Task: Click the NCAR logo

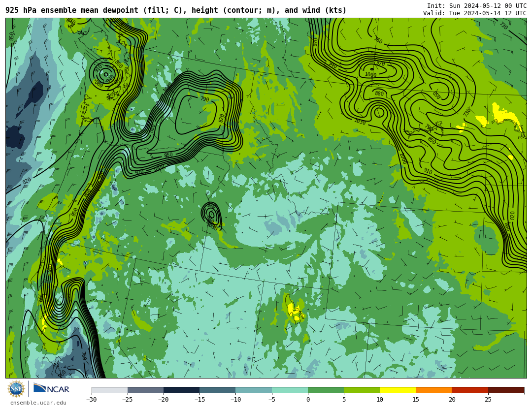Action: [51, 388]
